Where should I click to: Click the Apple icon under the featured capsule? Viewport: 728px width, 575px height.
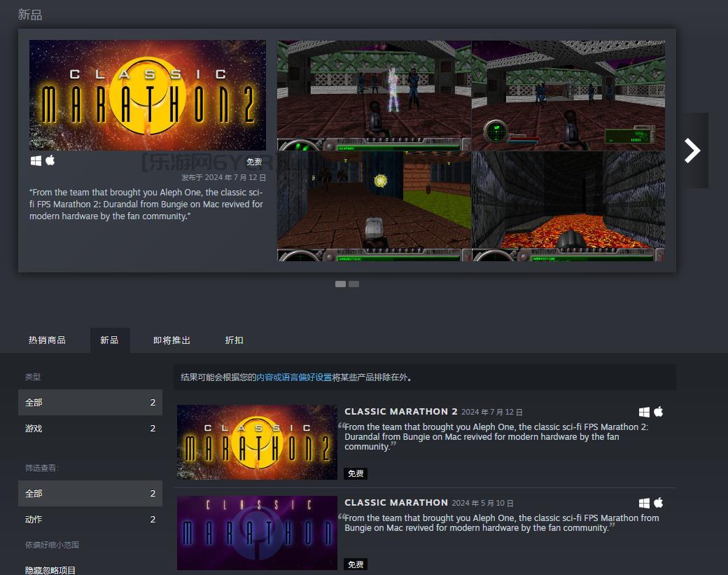[48, 161]
